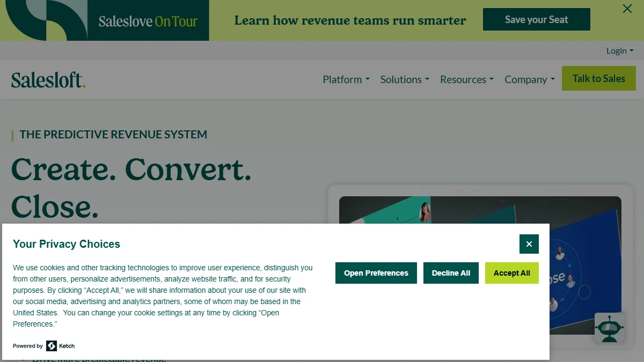Open the chatbot robot icon

tap(610, 327)
